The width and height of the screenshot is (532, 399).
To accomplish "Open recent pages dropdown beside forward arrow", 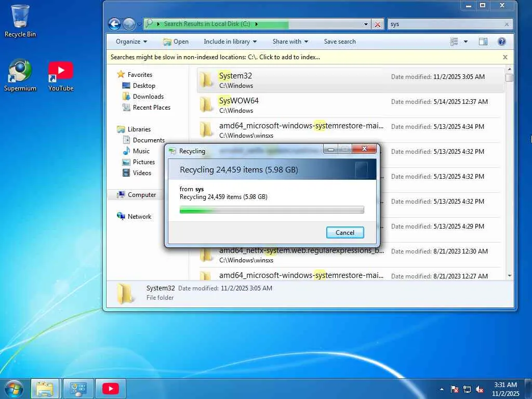I will pyautogui.click(x=139, y=24).
